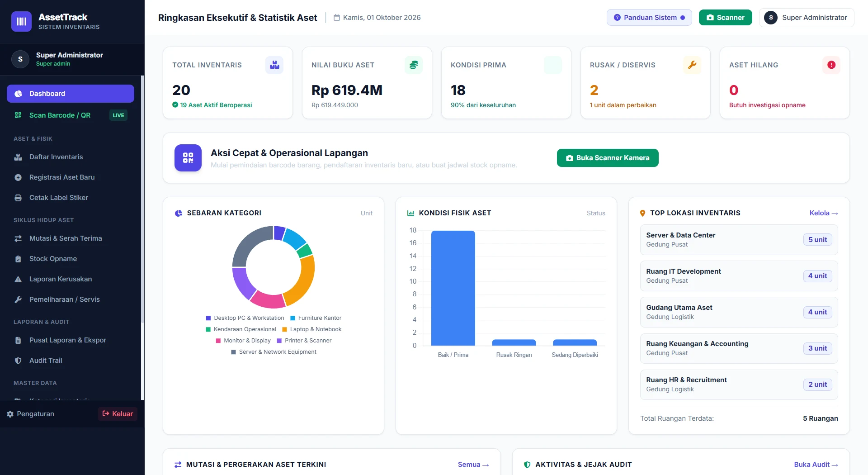Open Cetak Label Stiker
Screen dimensions: 868x475
pos(71,198)
